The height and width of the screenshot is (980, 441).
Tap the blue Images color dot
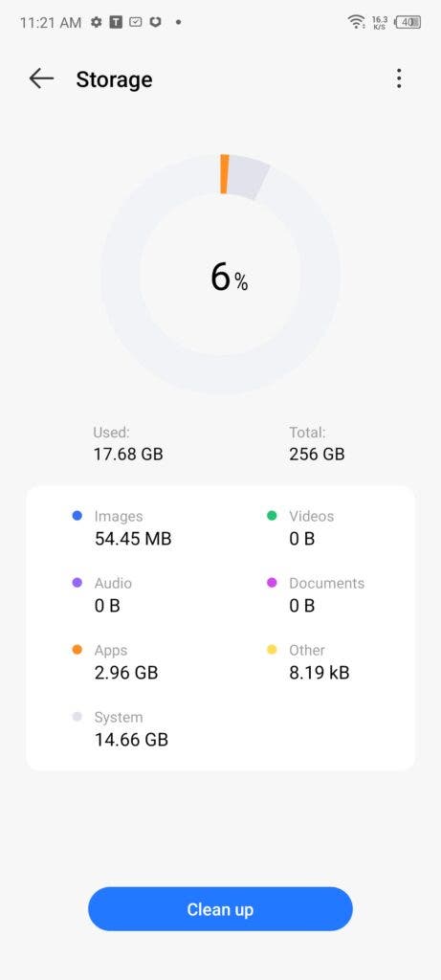point(77,516)
